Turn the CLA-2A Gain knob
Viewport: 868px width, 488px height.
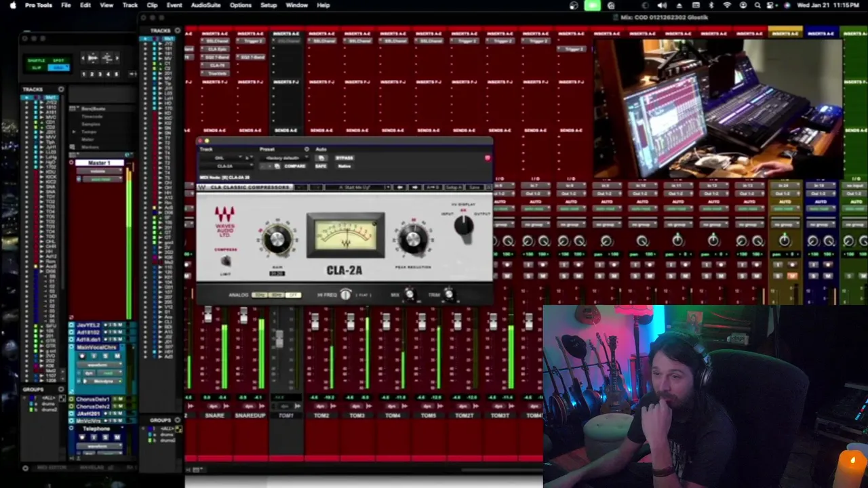tap(277, 239)
